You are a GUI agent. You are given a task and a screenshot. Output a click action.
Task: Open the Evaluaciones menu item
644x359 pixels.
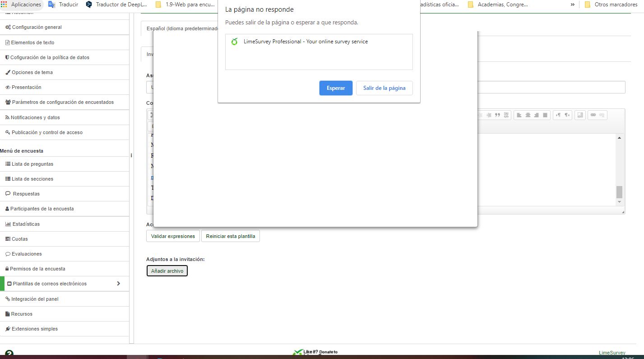(x=65, y=254)
